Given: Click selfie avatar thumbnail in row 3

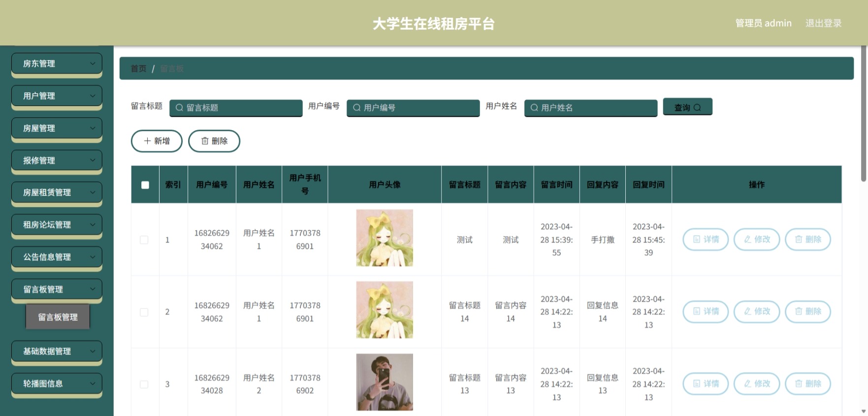Looking at the screenshot, I should (385, 382).
